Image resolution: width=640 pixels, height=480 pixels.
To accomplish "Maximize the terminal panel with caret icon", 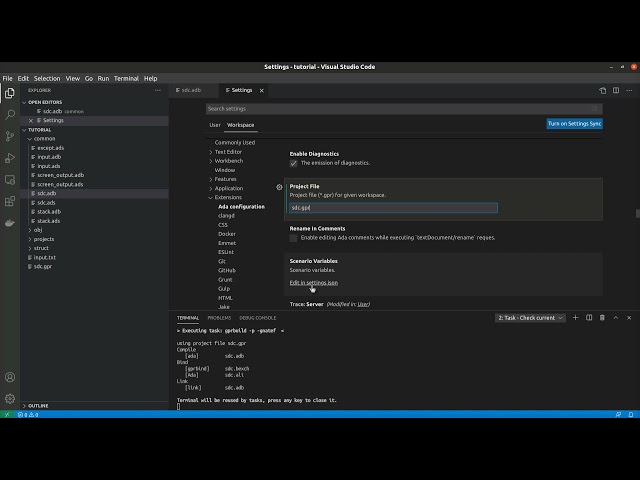I will pyautogui.click(x=616, y=318).
